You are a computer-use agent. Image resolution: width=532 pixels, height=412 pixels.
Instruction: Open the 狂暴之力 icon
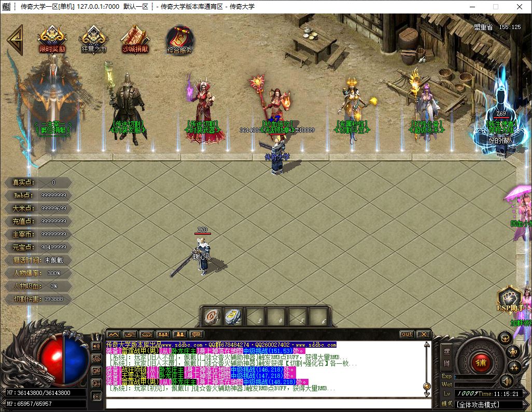(x=94, y=39)
